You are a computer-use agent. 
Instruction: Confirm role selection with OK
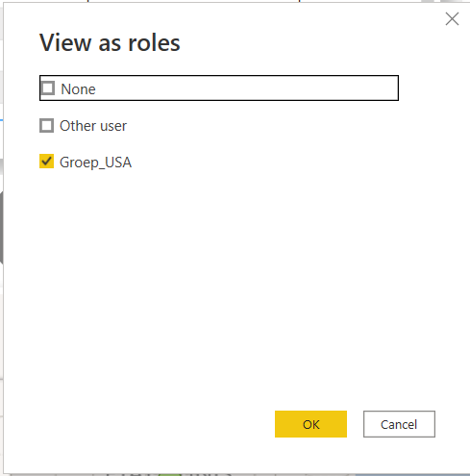[310, 424]
